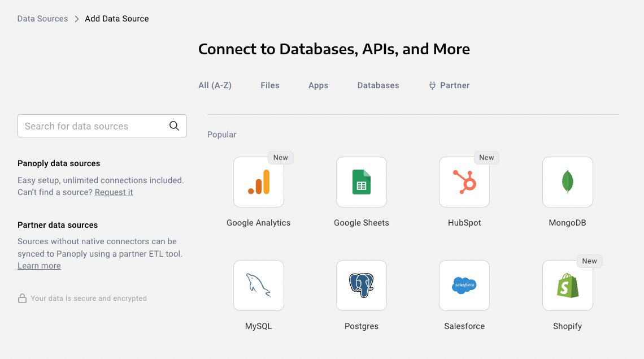Click the lock icon beside security note
Screen dimensions: 644x359
(23, 299)
